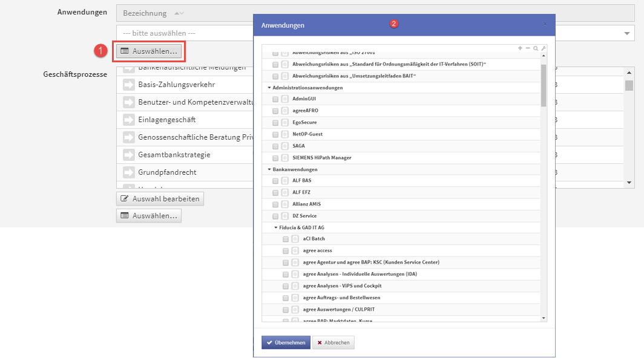Click the Anwendungen dialog list scrollbar
The image size is (644, 358).
coord(544,85)
